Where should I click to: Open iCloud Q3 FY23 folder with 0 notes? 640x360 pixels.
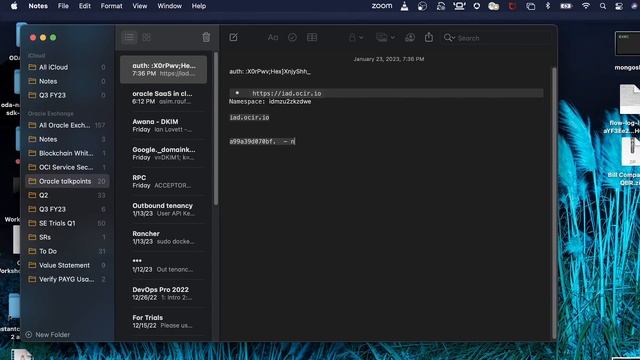[x=67, y=95]
